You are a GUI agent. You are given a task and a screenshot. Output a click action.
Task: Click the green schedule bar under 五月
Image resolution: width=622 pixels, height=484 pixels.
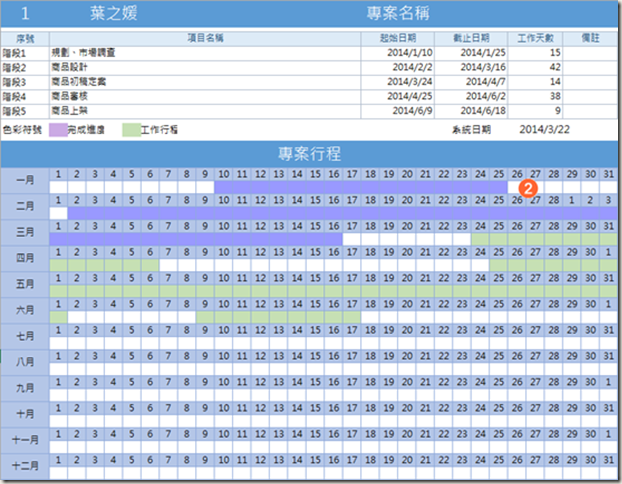coord(333,291)
